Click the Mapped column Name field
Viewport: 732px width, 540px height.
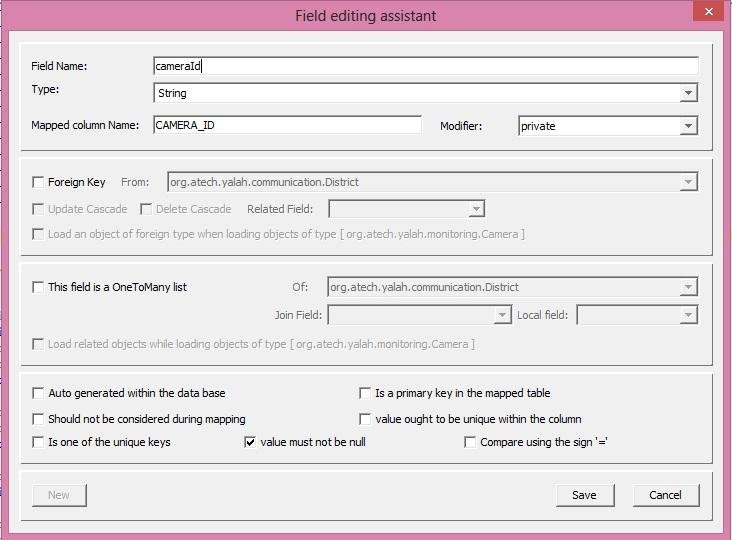(287, 125)
